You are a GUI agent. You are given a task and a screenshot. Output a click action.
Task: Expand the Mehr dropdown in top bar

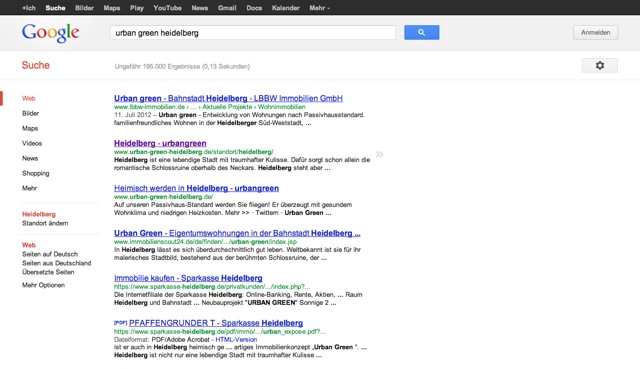pos(319,8)
